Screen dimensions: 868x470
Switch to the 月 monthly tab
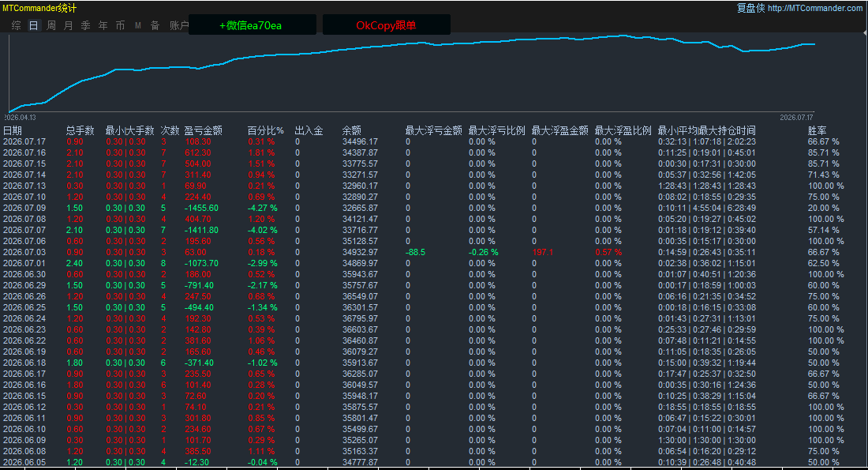68,25
